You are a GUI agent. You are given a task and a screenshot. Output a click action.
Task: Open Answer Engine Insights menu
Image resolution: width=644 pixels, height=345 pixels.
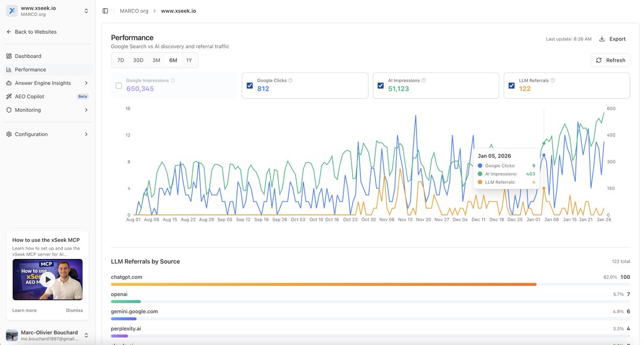[48, 83]
